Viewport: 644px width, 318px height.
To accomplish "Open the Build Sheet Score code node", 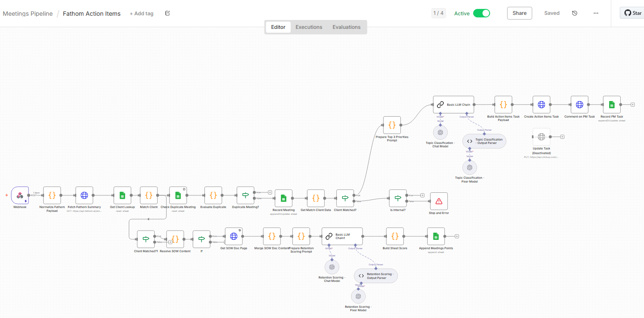I will 395,236.
